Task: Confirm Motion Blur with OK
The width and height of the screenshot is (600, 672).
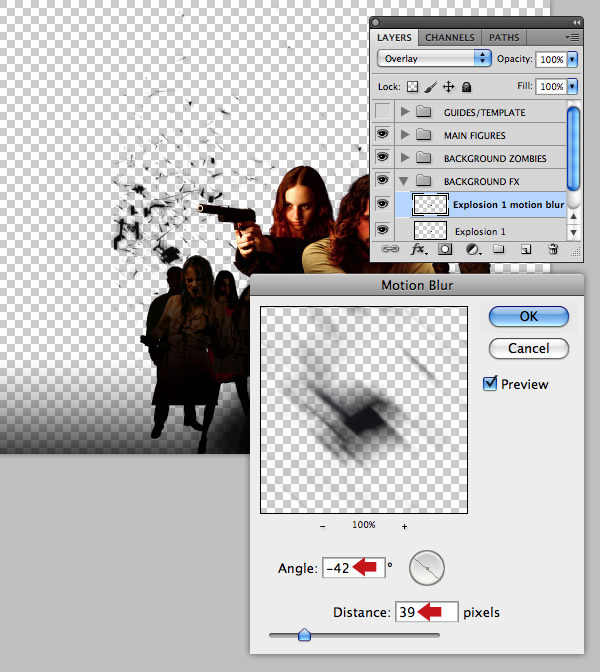Action: [529, 316]
